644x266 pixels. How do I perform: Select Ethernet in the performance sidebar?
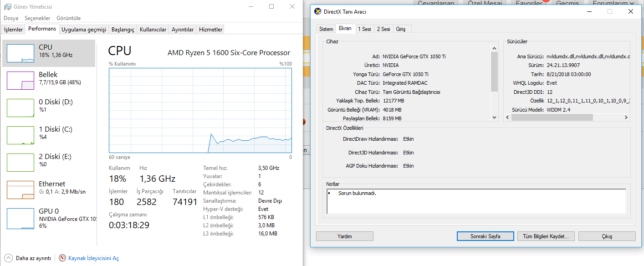(x=49, y=190)
